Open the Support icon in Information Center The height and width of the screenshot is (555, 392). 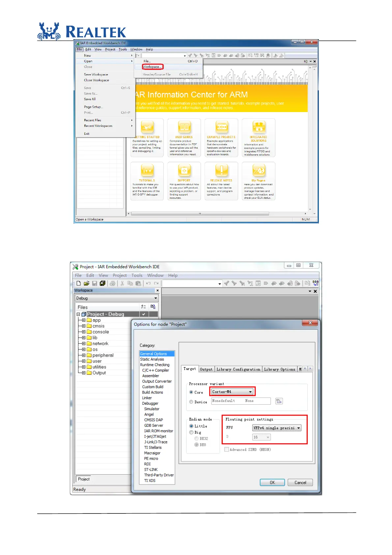[x=184, y=170]
